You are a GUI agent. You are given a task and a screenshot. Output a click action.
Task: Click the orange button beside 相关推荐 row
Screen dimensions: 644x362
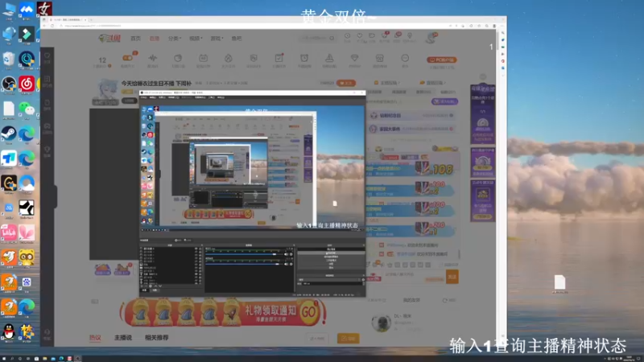(x=349, y=338)
